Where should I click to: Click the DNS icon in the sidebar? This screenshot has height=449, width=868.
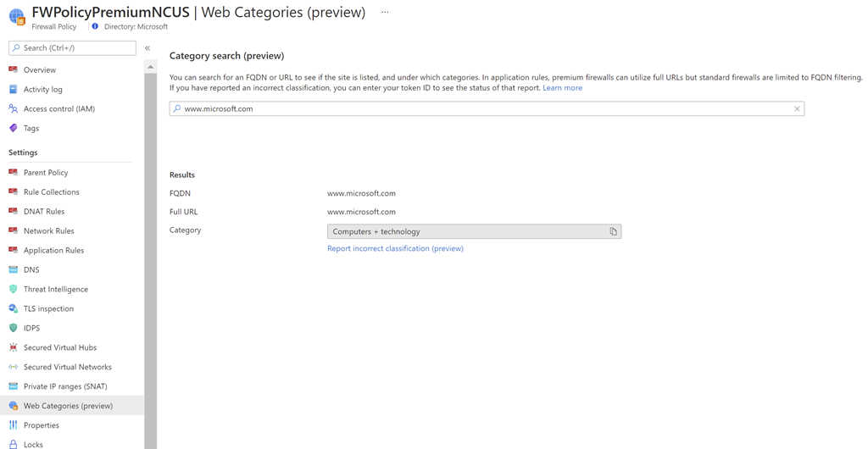pos(14,269)
